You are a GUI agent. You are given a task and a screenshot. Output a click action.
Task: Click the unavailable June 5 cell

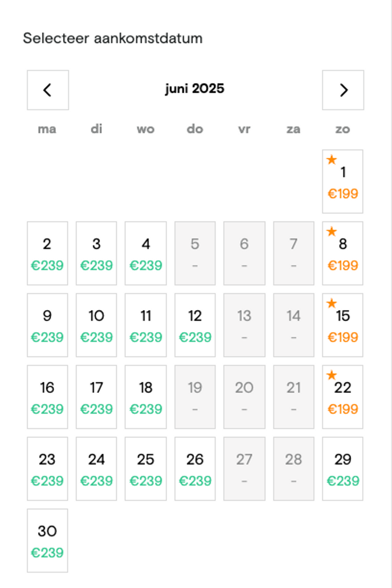coord(195,253)
